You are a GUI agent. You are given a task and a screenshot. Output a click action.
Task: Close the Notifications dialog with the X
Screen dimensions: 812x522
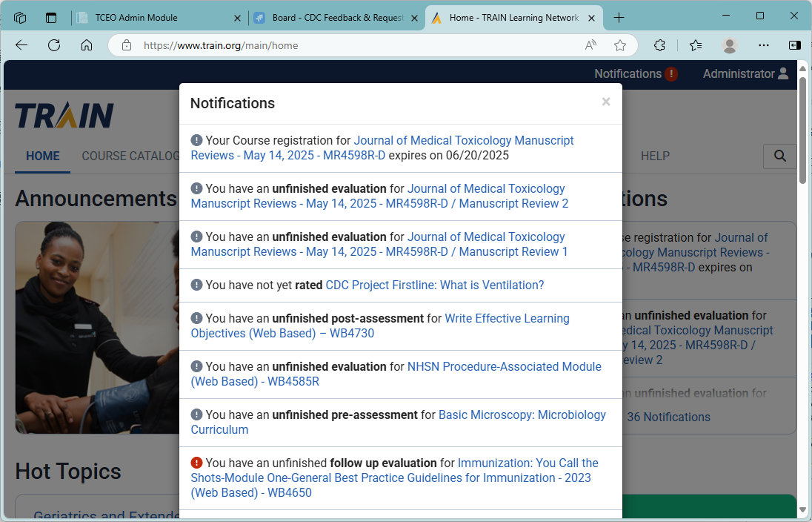tap(606, 102)
